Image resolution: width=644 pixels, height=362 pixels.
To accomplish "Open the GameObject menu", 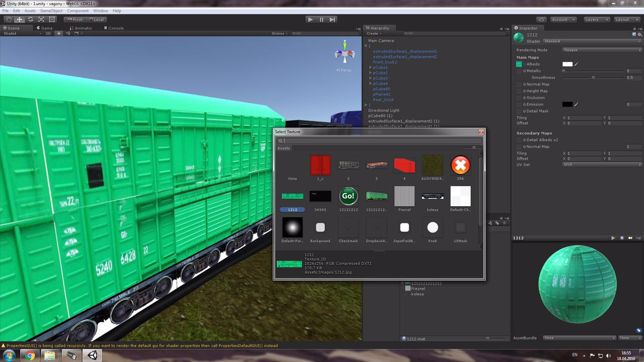I will (x=51, y=11).
